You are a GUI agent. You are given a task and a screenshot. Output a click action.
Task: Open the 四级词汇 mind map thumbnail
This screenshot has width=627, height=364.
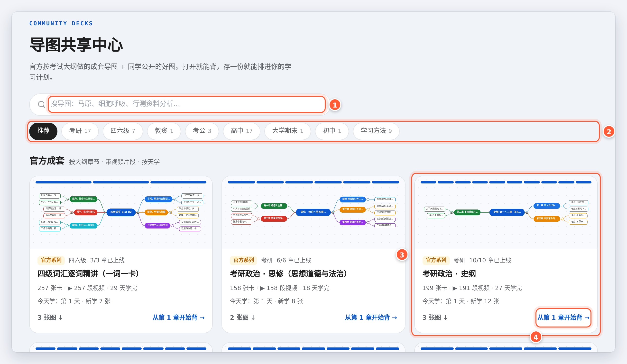click(121, 213)
